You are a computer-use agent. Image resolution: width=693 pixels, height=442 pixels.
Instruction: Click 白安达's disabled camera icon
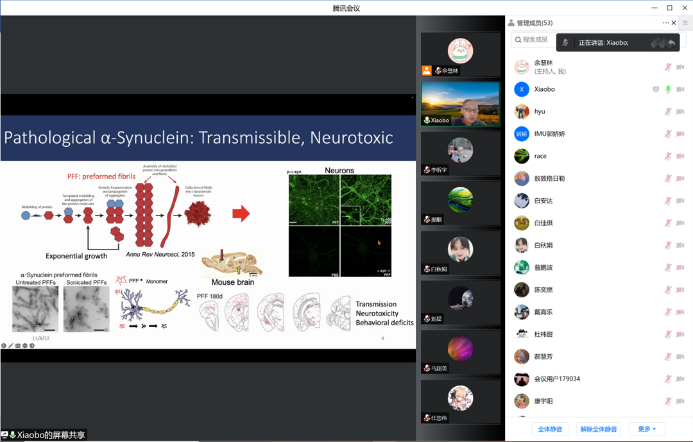coord(681,201)
